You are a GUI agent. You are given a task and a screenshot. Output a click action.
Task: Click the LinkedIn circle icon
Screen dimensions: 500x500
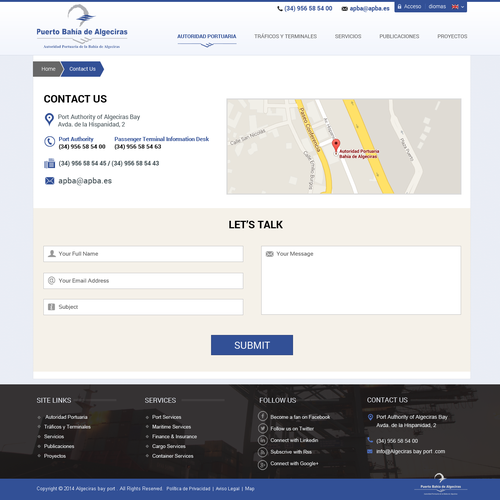[x=263, y=440]
